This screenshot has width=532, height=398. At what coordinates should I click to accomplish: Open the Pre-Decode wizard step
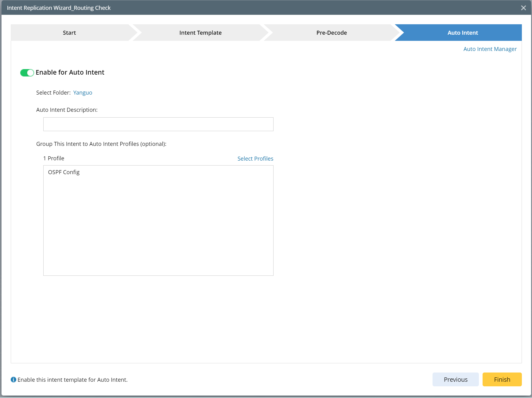coord(332,33)
